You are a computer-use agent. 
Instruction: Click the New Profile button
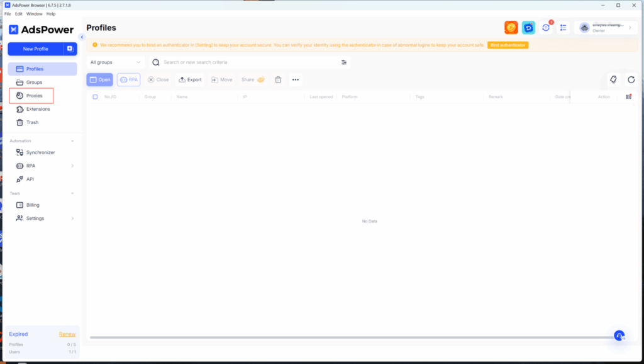coord(36,49)
